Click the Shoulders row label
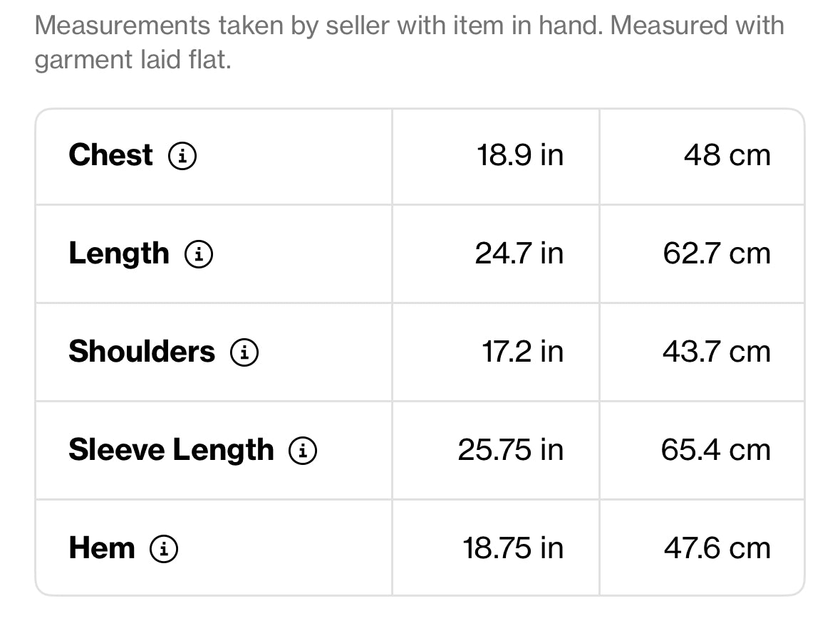840x618 pixels. (x=142, y=352)
